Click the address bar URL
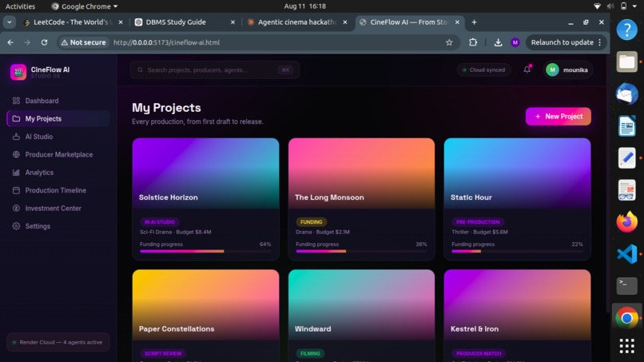Viewport: 644px width, 362px height. (166, 42)
